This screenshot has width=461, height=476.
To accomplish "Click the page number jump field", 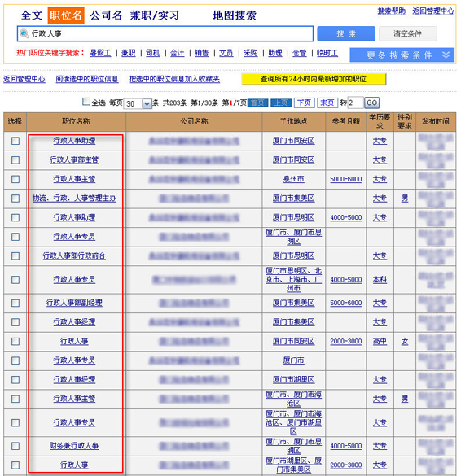I will click(x=355, y=103).
